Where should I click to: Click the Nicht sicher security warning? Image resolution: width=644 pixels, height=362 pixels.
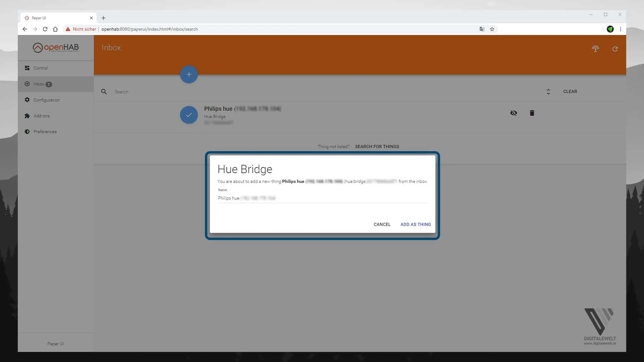(81, 29)
